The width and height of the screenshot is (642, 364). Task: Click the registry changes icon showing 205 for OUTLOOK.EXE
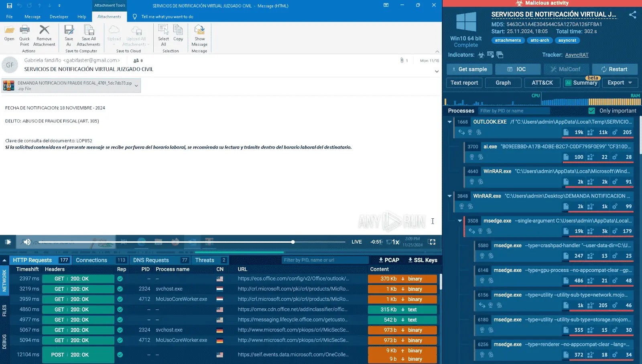coord(615,132)
